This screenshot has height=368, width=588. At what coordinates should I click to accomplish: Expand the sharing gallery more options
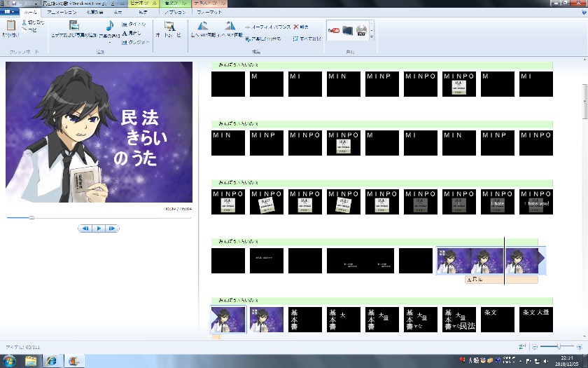click(x=372, y=37)
